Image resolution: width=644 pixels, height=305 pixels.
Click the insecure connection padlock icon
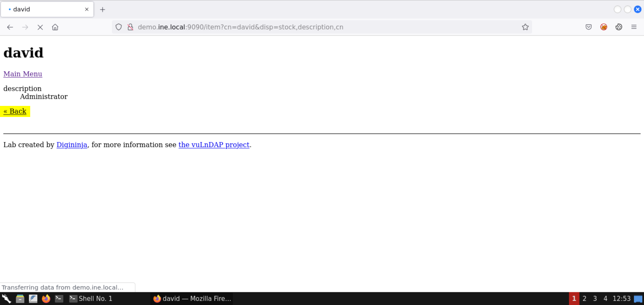tap(130, 27)
